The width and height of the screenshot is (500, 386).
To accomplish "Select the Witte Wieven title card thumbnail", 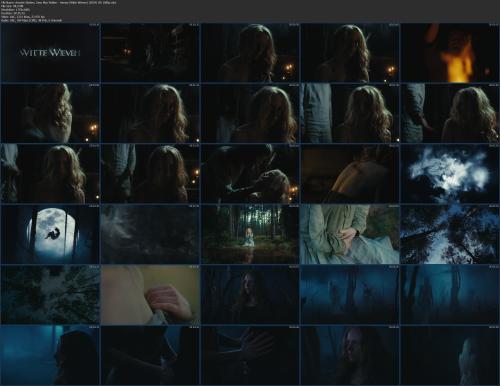I will coord(50,52).
